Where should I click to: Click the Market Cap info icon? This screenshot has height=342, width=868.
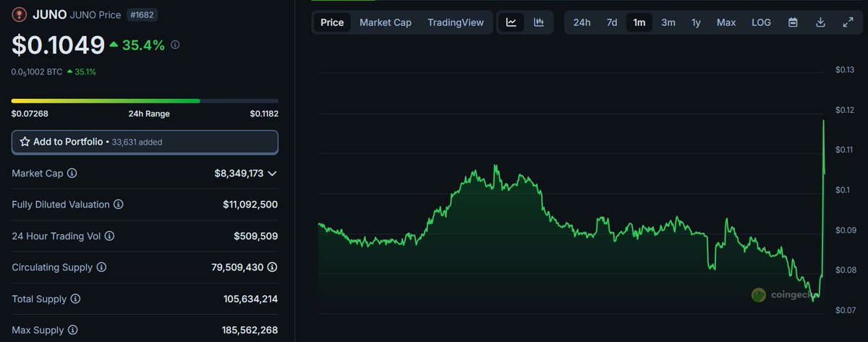pos(72,174)
